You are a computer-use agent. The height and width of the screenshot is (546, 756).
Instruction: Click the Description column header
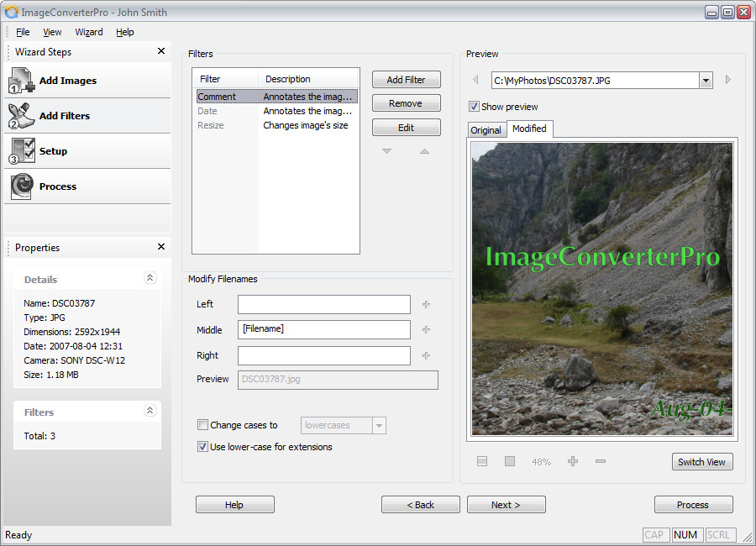tap(308, 79)
